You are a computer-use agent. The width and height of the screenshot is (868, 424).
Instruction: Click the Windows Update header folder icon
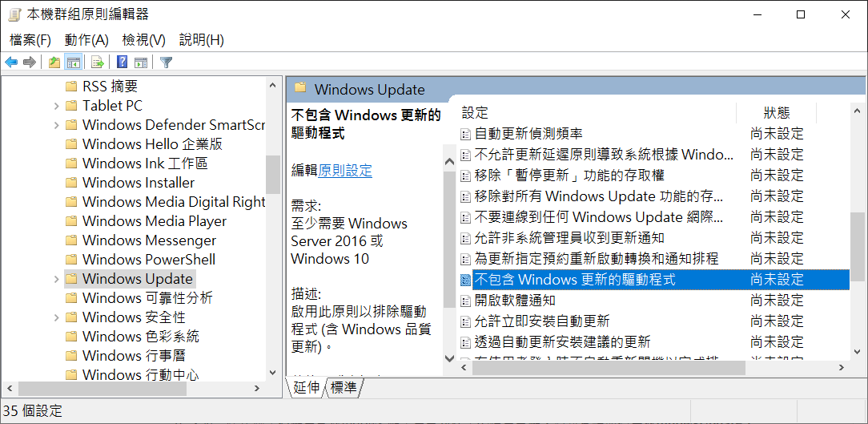(300, 88)
